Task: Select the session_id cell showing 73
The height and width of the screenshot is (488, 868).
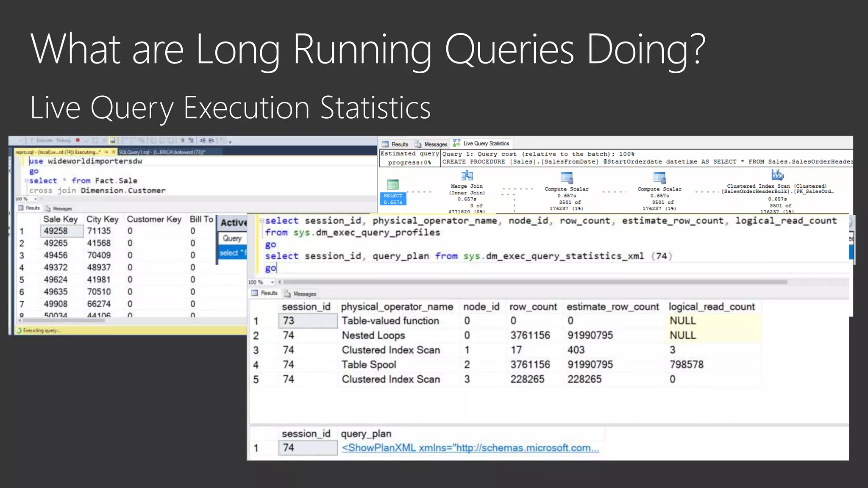Action: pyautogui.click(x=307, y=321)
